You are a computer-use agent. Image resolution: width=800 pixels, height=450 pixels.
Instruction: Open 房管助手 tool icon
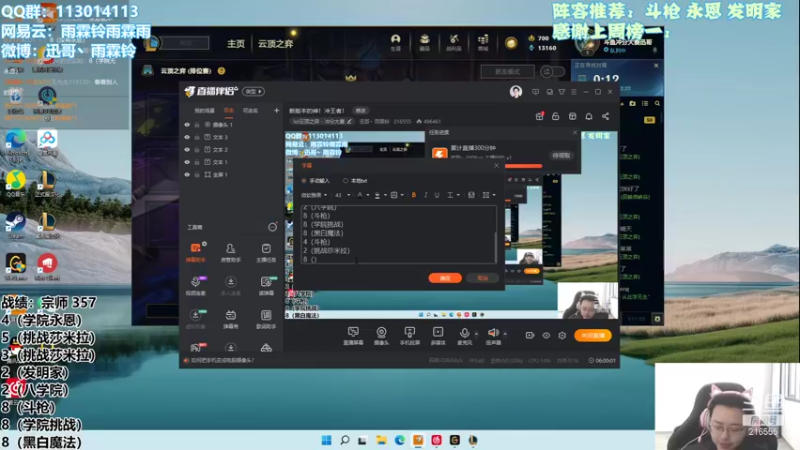(231, 253)
